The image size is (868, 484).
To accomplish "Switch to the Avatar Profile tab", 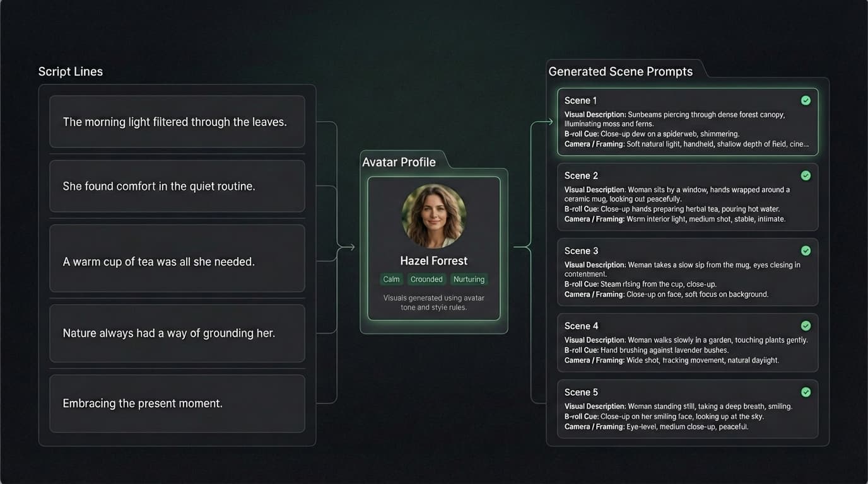I will click(x=398, y=162).
